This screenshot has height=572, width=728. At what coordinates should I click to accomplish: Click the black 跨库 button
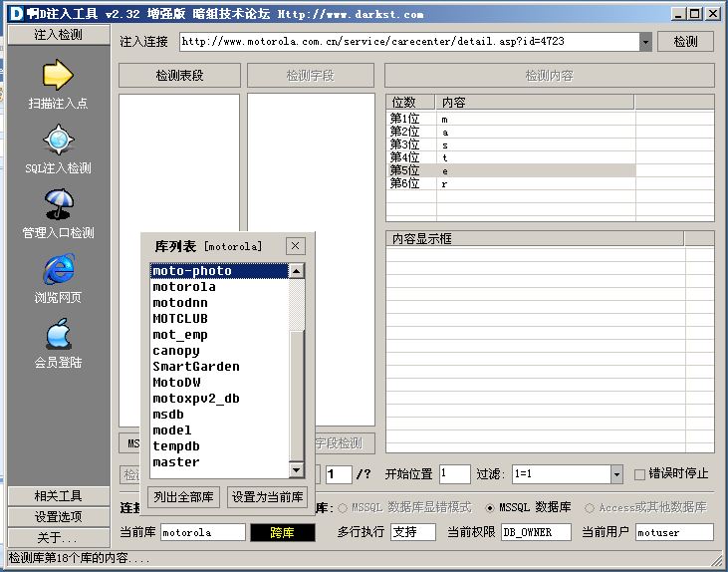(x=282, y=532)
